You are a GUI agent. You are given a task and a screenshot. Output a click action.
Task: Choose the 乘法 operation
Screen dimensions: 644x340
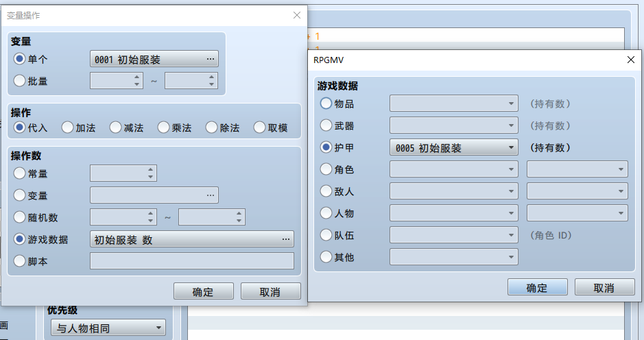(x=163, y=127)
